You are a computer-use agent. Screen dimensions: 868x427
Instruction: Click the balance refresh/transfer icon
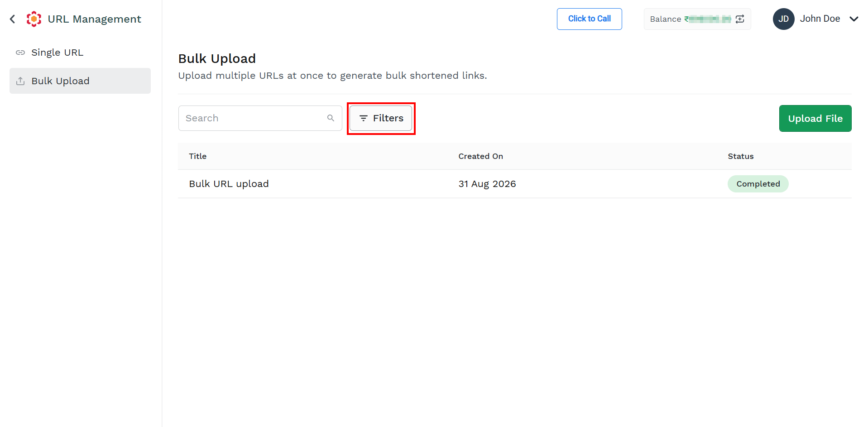pyautogui.click(x=740, y=19)
